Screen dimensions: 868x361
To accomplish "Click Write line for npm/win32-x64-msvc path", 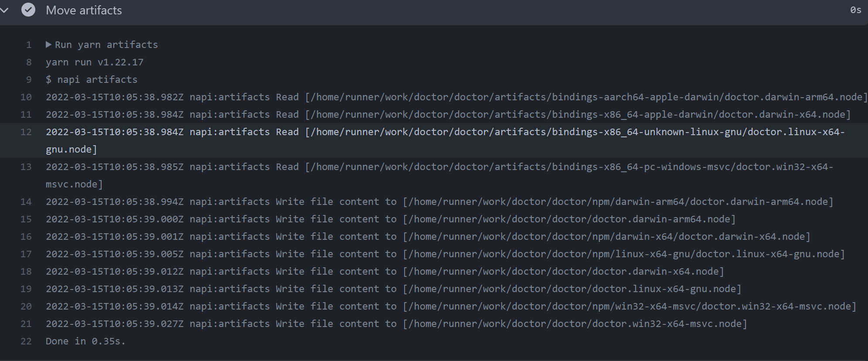I will click(451, 306).
